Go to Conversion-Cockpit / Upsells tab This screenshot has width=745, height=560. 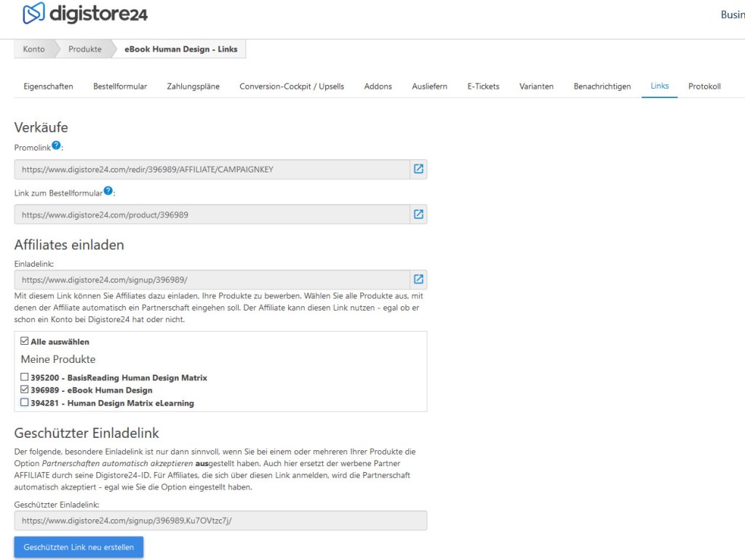click(292, 87)
